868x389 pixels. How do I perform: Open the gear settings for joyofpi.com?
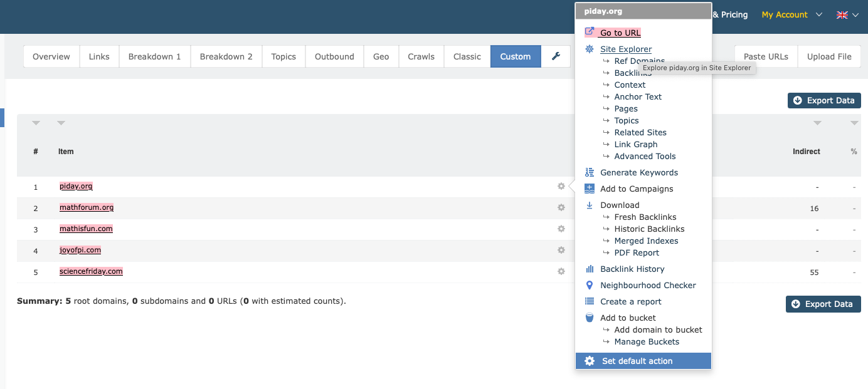tap(561, 250)
